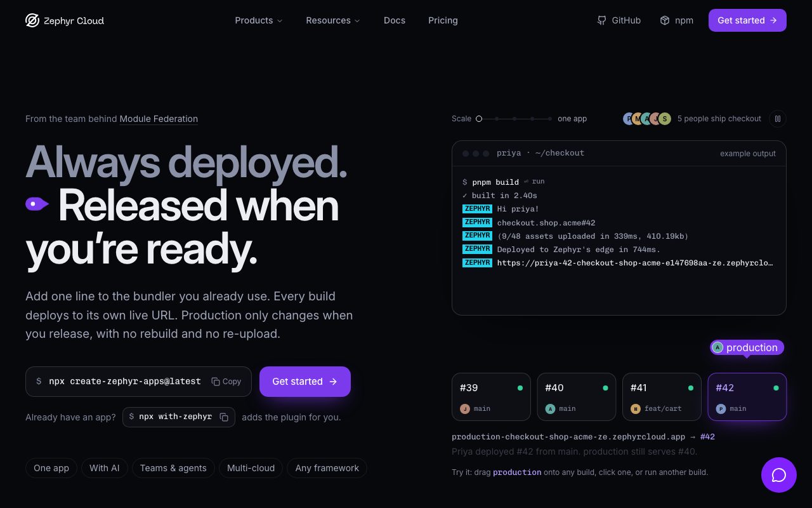The height and width of the screenshot is (508, 812).
Task: Click the 'built in 2.40s' terminal line
Action: (500, 196)
